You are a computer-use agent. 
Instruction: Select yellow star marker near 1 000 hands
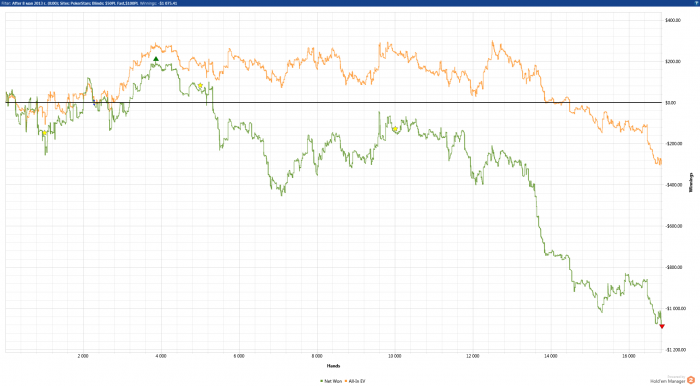click(45, 133)
